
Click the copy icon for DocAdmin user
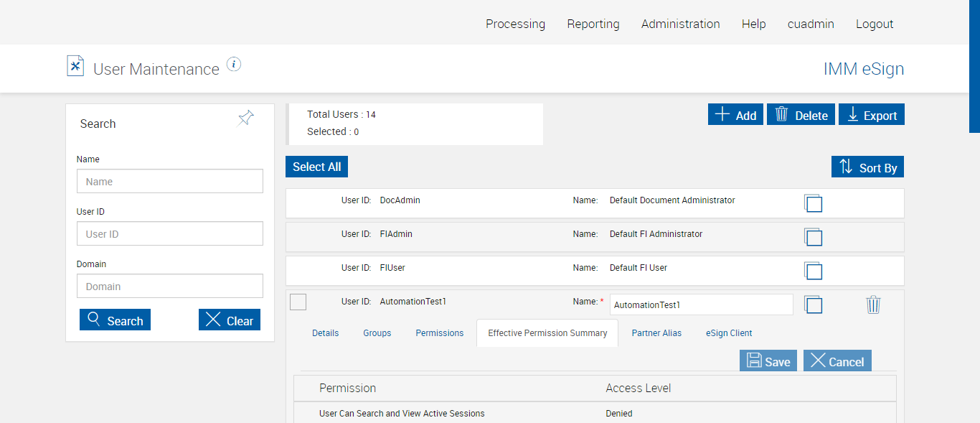[x=813, y=203]
